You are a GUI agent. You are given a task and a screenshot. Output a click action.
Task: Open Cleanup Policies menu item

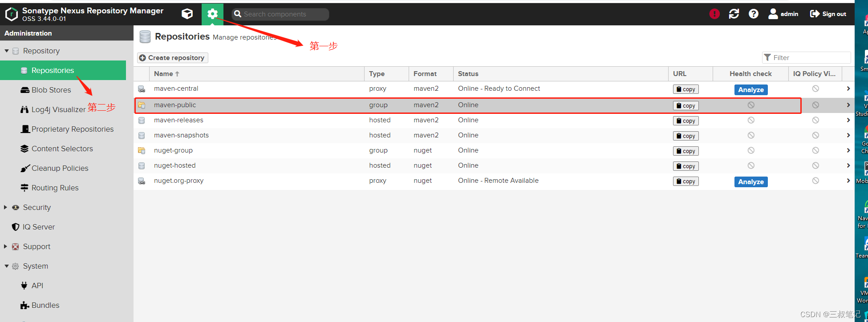point(60,168)
